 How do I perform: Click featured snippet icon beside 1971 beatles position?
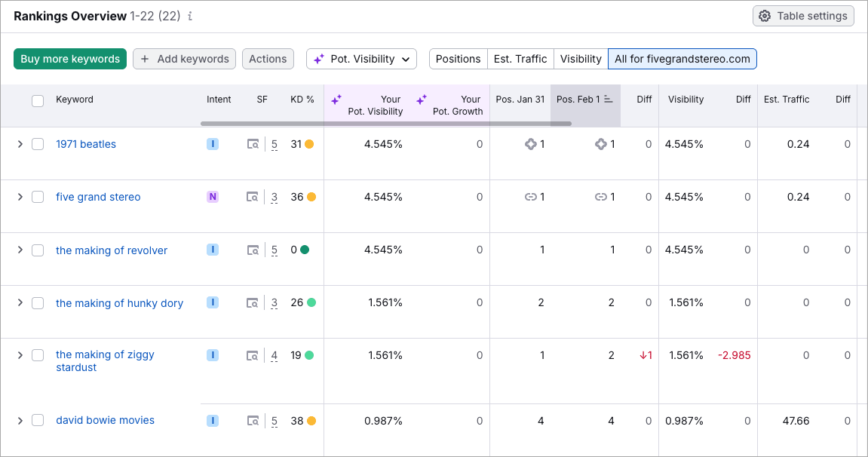[532, 143]
